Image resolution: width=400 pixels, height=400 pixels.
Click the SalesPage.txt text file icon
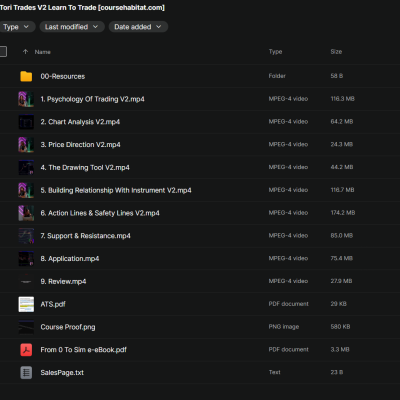[26, 372]
